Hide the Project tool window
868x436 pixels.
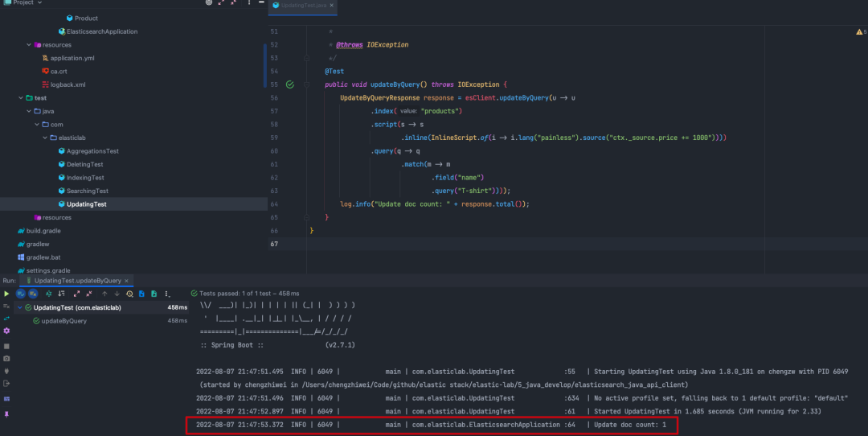tap(261, 2)
